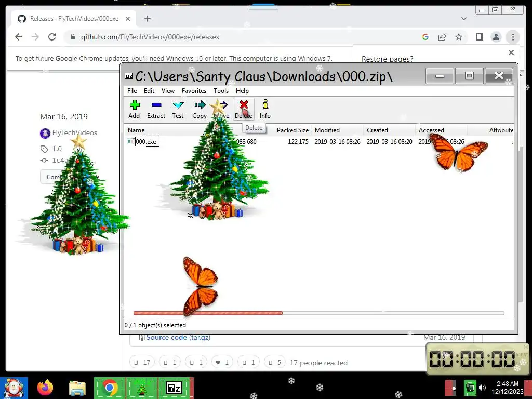532x399 pixels.
Task: Click the reaction button with count 17
Action: pos(141,362)
